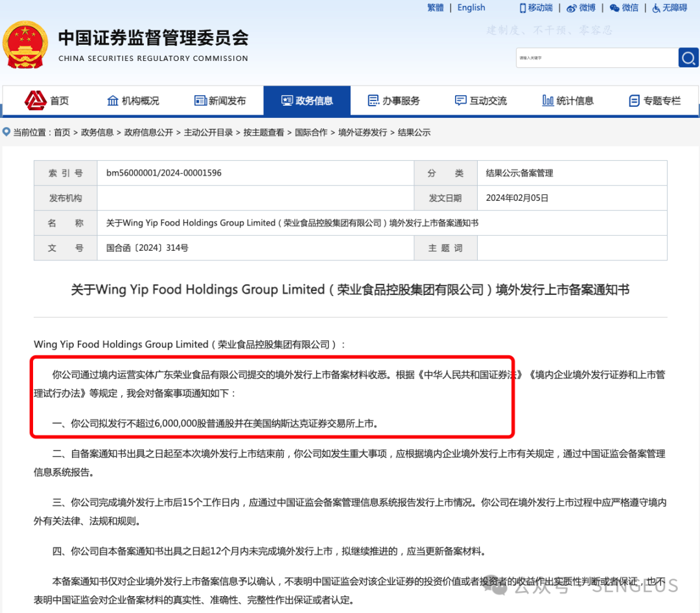Select the highlighted 政务信息 tab
Screen dimensions: 700x613
tap(307, 101)
